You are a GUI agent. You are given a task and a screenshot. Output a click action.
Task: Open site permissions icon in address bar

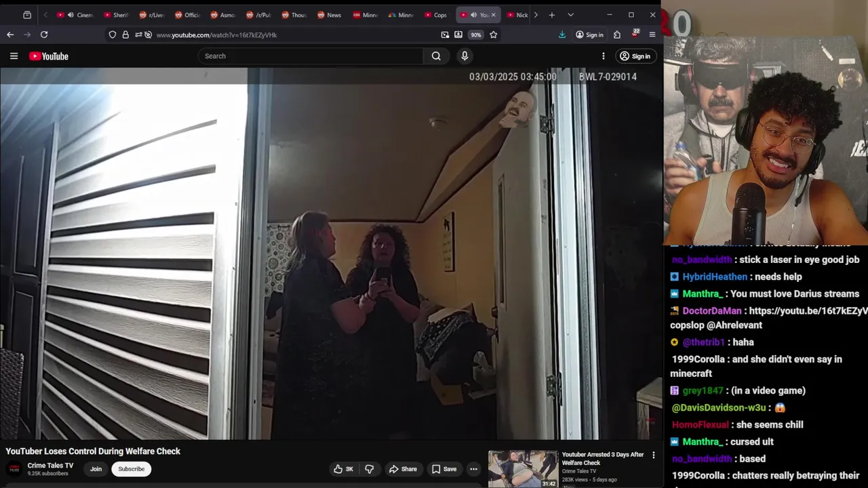(138, 35)
